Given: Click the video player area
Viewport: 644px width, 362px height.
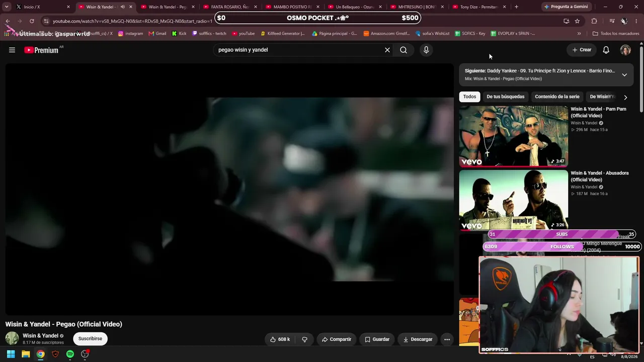Looking at the screenshot, I should [229, 189].
